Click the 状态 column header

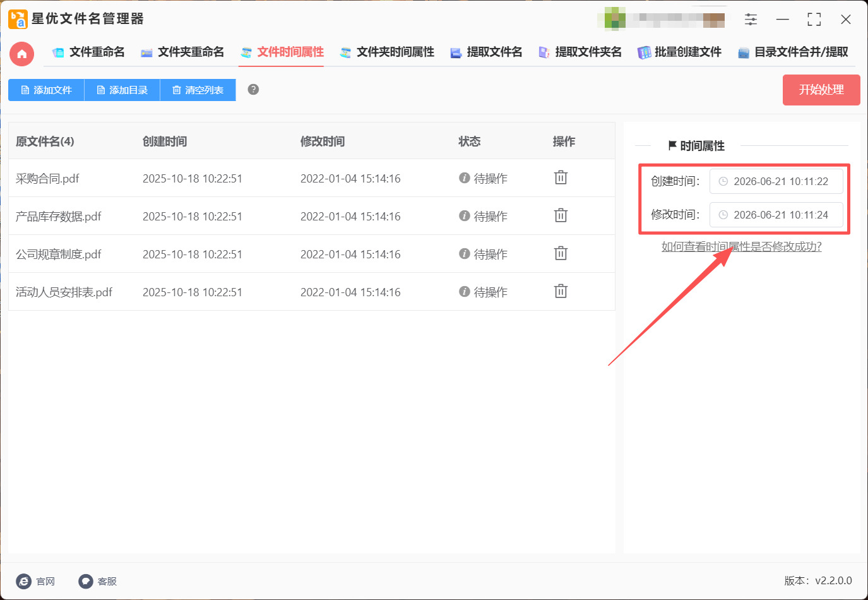coord(470,141)
